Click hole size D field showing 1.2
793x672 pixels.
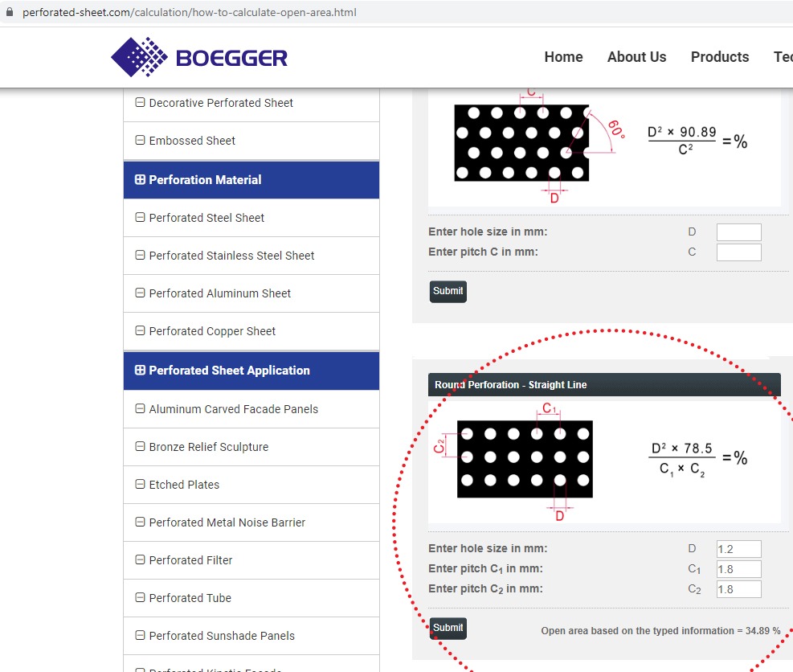(738, 549)
